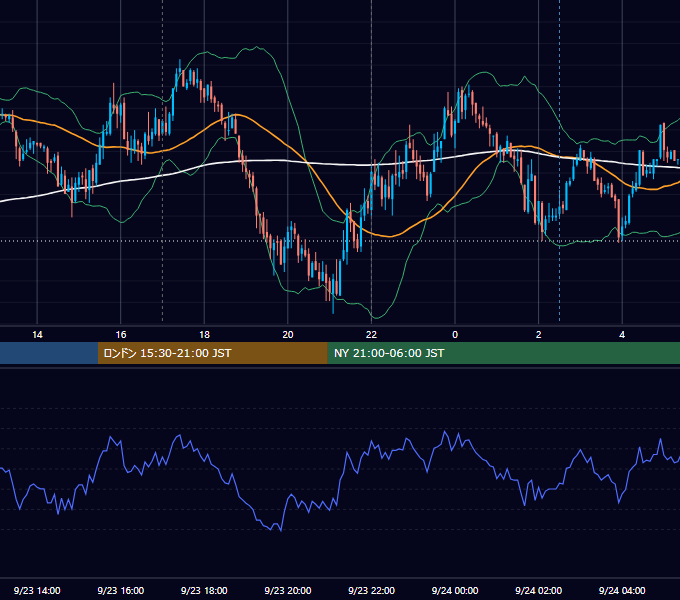Click the 9/23 18:00 label on the lower axis
This screenshot has height=600, width=680.
[x=204, y=590]
